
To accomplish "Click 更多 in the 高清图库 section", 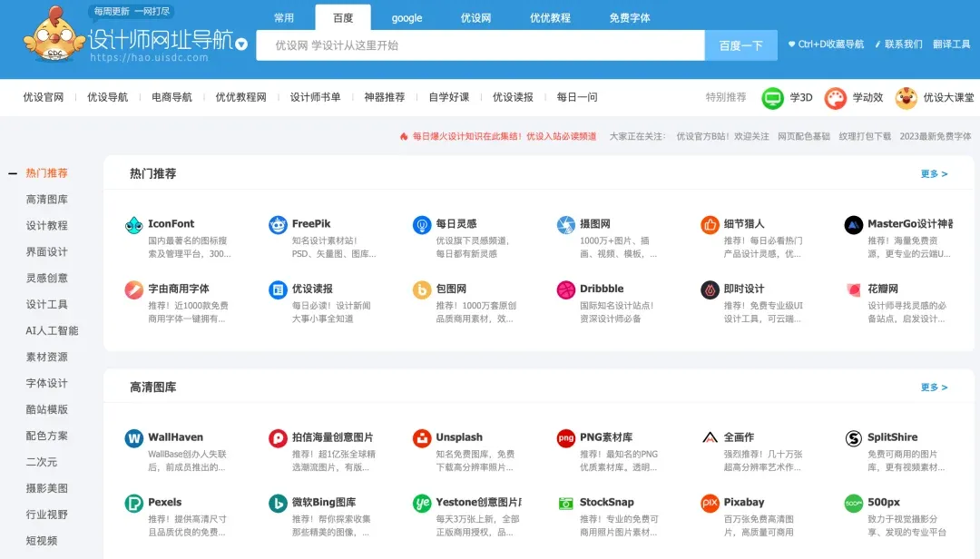I will pos(934,387).
